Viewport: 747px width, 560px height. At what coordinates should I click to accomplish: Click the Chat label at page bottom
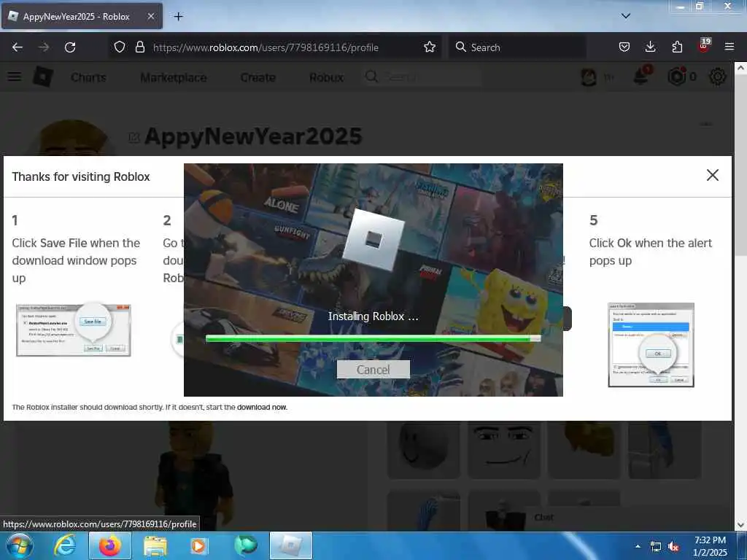point(544,517)
